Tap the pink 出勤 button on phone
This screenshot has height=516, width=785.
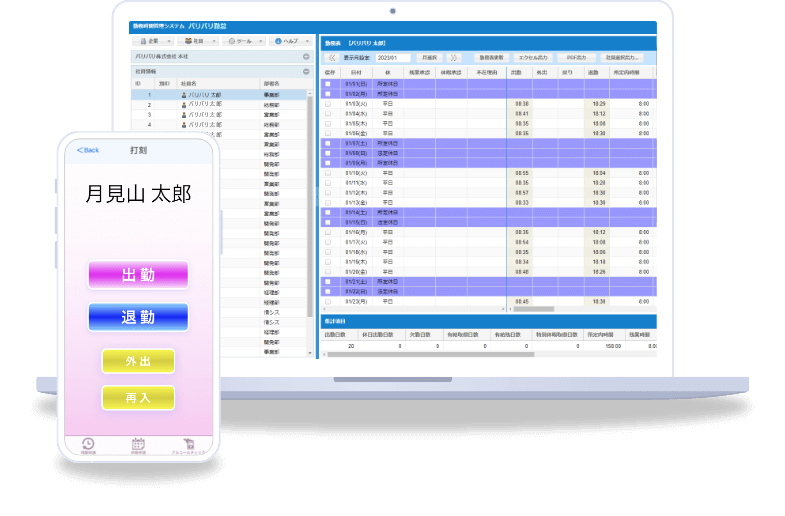pos(138,275)
